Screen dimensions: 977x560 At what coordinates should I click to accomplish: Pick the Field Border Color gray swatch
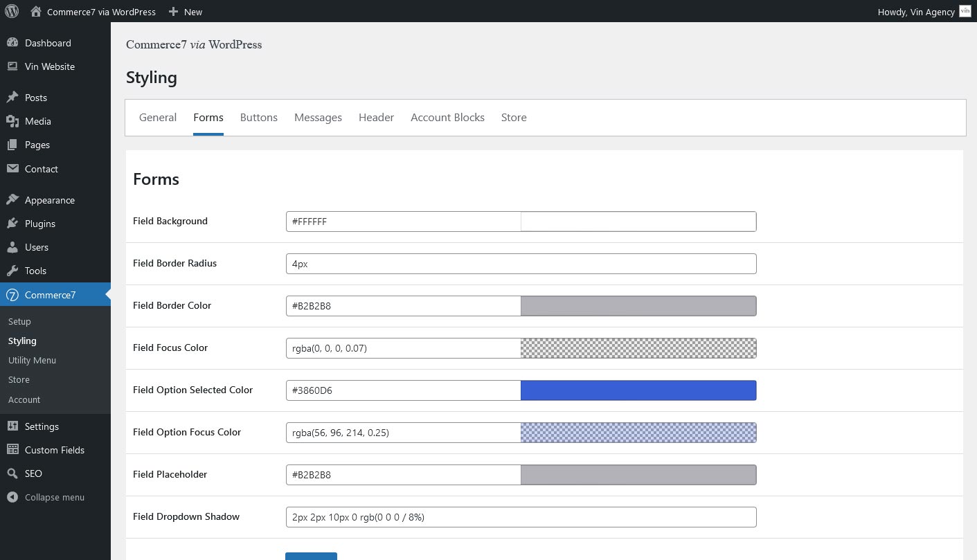click(x=638, y=306)
